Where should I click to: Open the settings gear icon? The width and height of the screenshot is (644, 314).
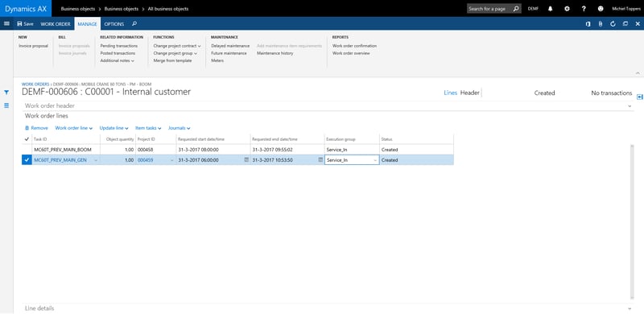[x=567, y=9]
